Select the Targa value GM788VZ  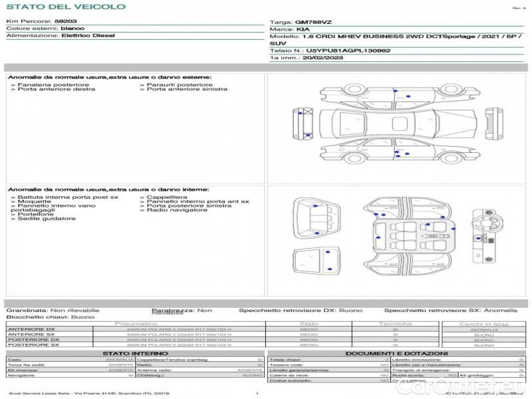309,22
